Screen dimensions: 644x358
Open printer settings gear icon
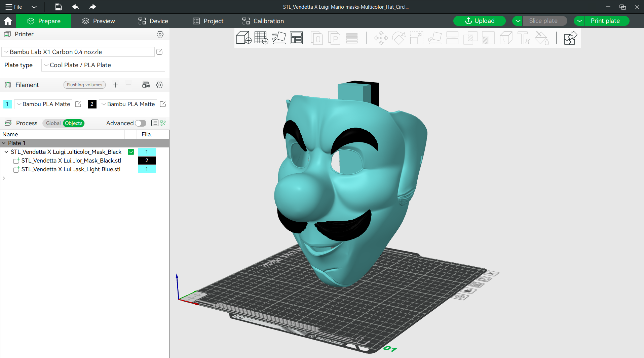click(x=160, y=34)
